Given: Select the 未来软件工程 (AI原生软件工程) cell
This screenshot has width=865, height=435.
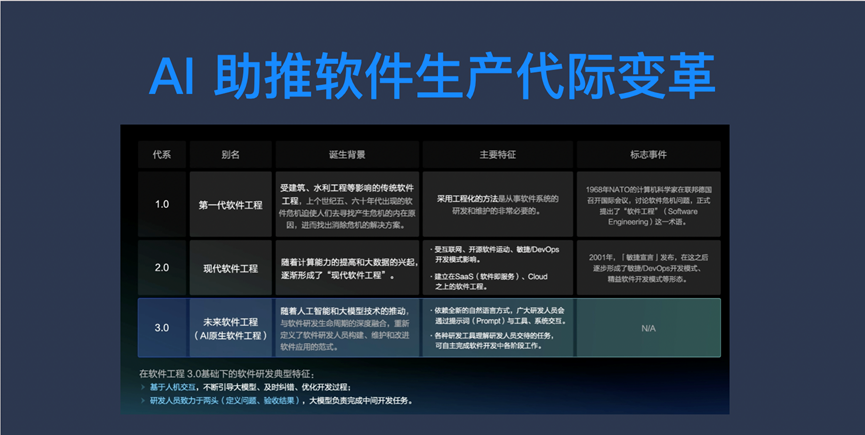Looking at the screenshot, I should pyautogui.click(x=231, y=328).
